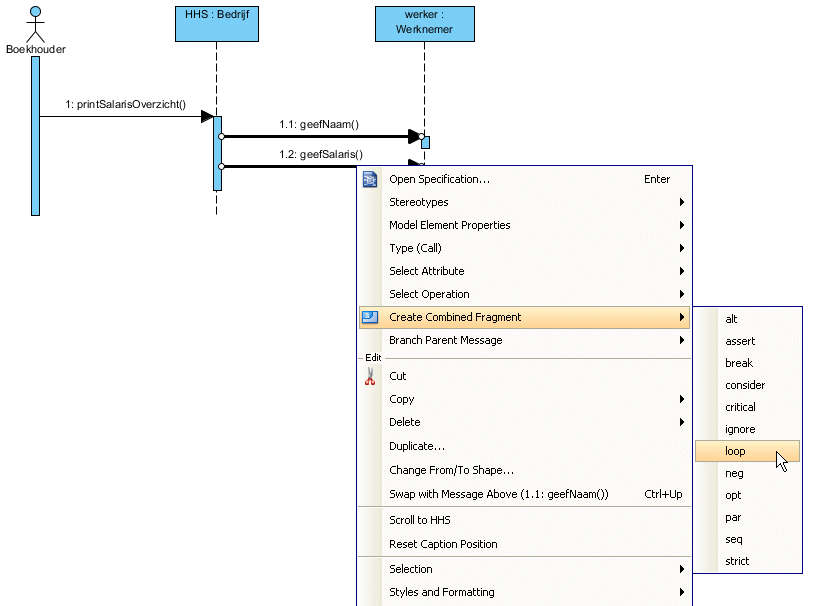Click the scissors Cut icon
Image resolution: width=814 pixels, height=606 pixels.
coord(370,376)
